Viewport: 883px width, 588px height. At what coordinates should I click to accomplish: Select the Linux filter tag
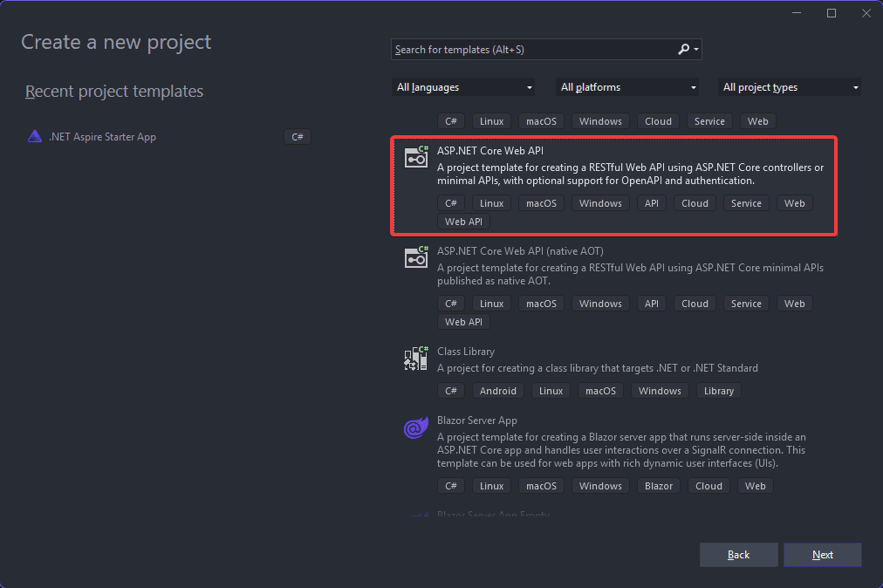pyautogui.click(x=491, y=120)
